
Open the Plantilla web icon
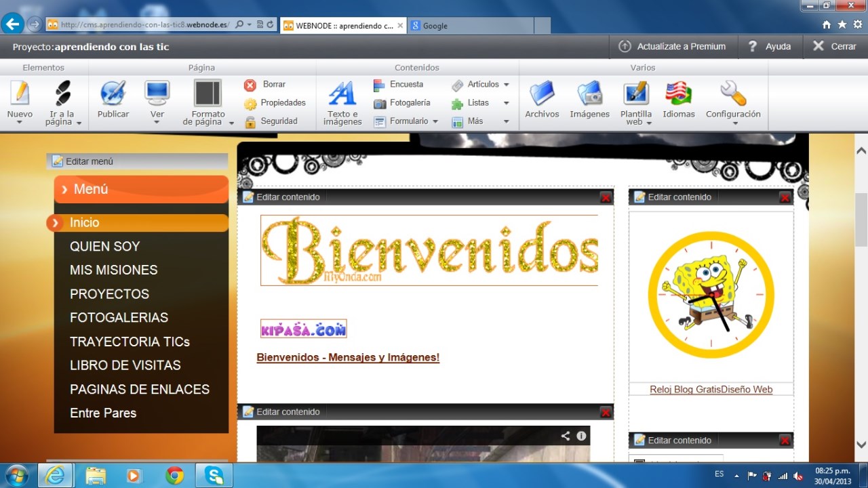(x=636, y=93)
